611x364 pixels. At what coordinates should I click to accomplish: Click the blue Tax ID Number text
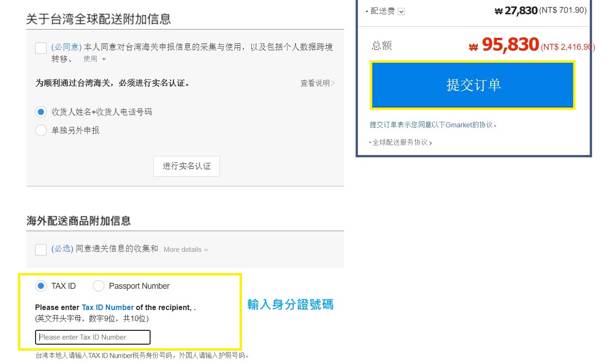(x=108, y=307)
